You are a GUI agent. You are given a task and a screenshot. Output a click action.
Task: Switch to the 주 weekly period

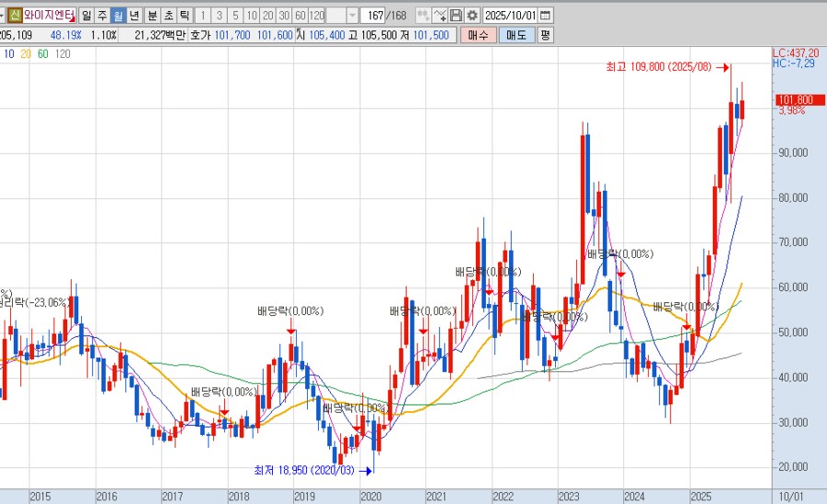pos(102,16)
